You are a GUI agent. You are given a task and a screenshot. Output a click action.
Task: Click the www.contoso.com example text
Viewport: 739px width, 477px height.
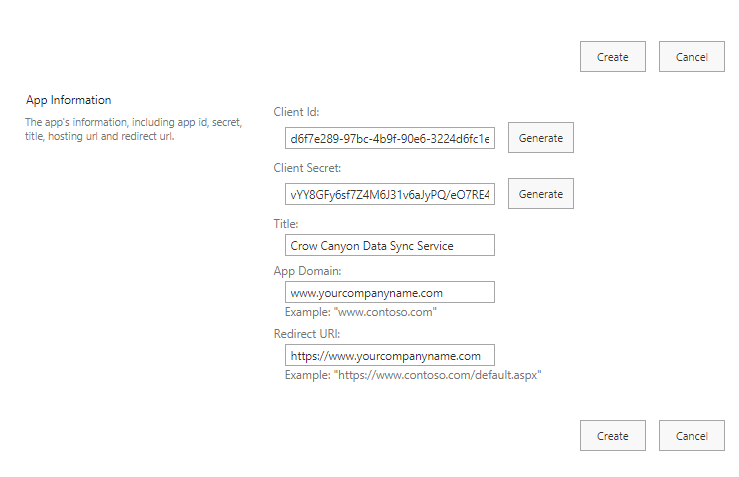360,312
